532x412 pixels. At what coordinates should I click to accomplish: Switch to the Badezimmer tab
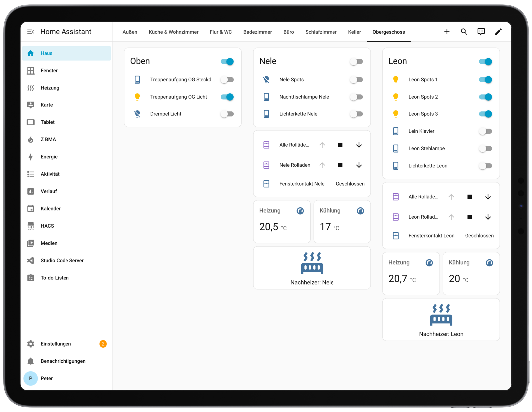click(258, 32)
